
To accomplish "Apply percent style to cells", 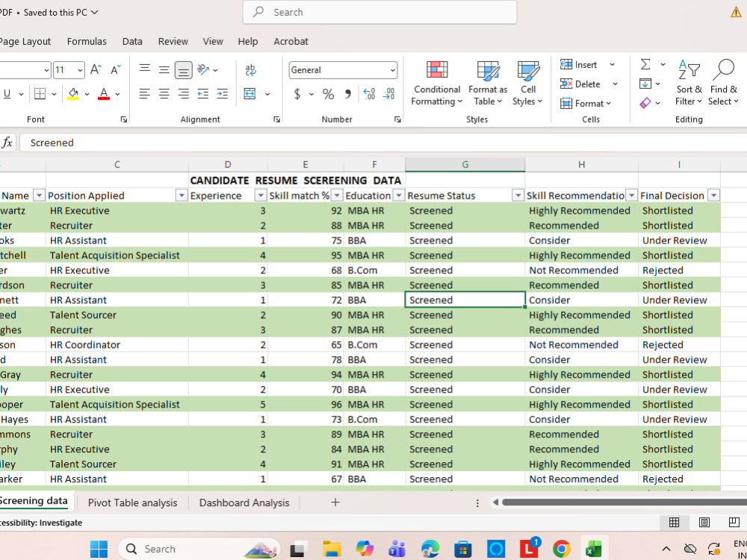I will pyautogui.click(x=328, y=94).
